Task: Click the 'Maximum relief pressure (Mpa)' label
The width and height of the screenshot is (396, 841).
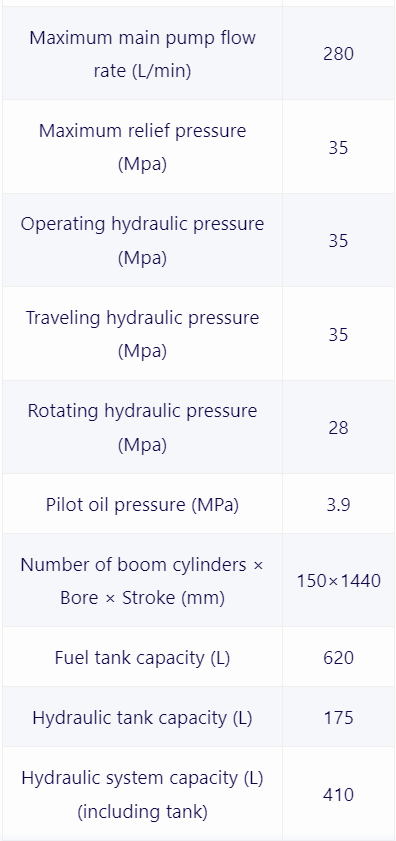Action: pyautogui.click(x=142, y=147)
